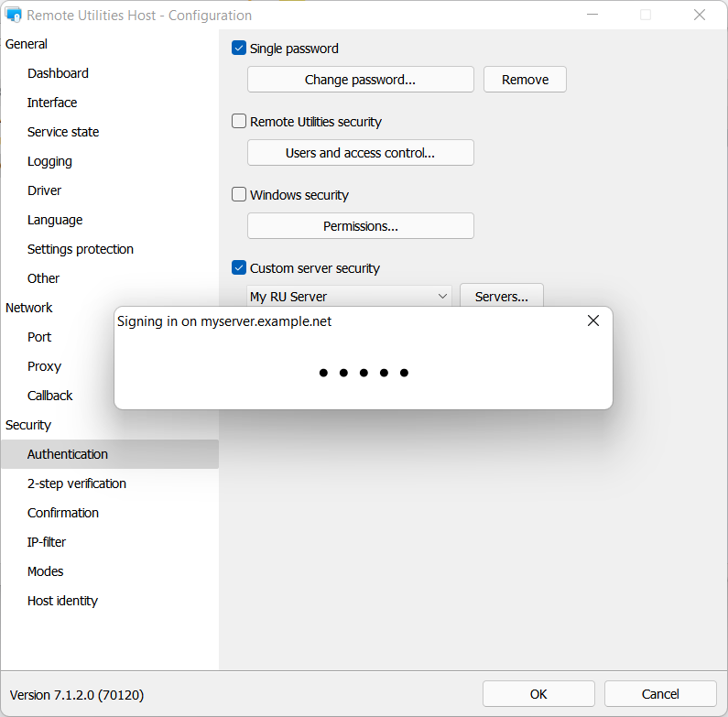Go to Settings protection page

(x=81, y=249)
